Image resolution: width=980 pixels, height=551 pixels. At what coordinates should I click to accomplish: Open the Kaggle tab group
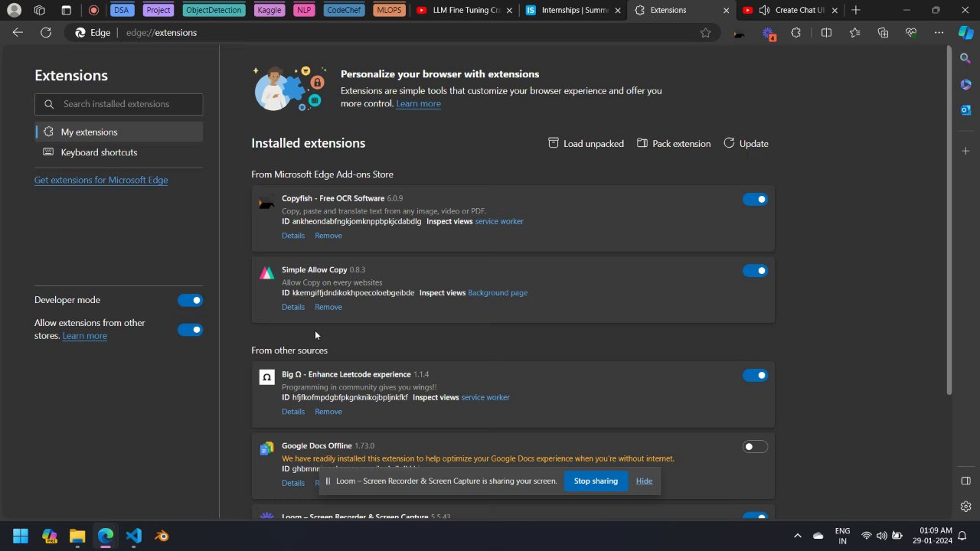[x=269, y=10]
